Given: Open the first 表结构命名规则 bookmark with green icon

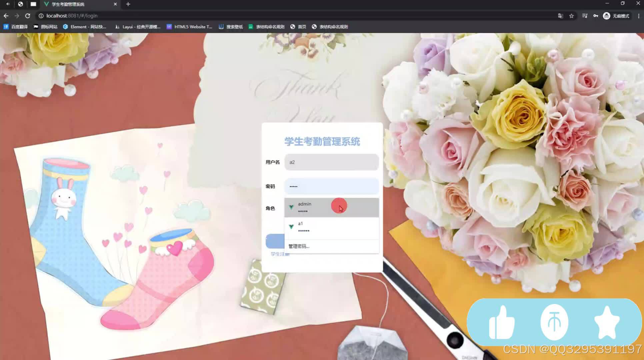Looking at the screenshot, I should click(266, 27).
